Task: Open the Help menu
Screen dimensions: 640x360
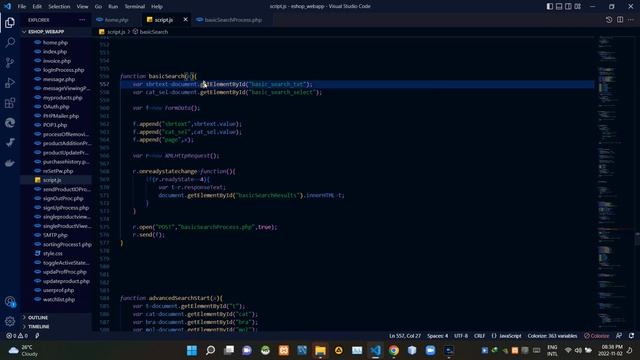Action: 157,7
